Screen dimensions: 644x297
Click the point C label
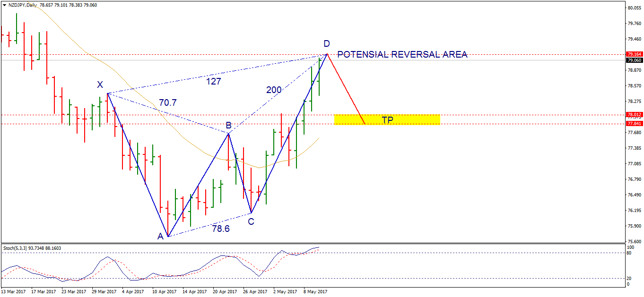(251, 221)
